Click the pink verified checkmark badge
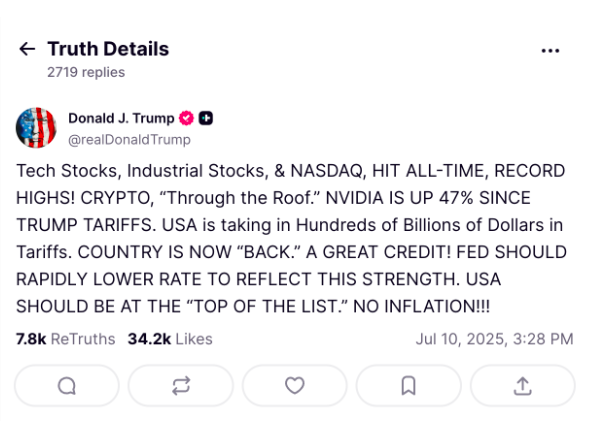Viewport: 591px width, 421px height. [x=186, y=118]
